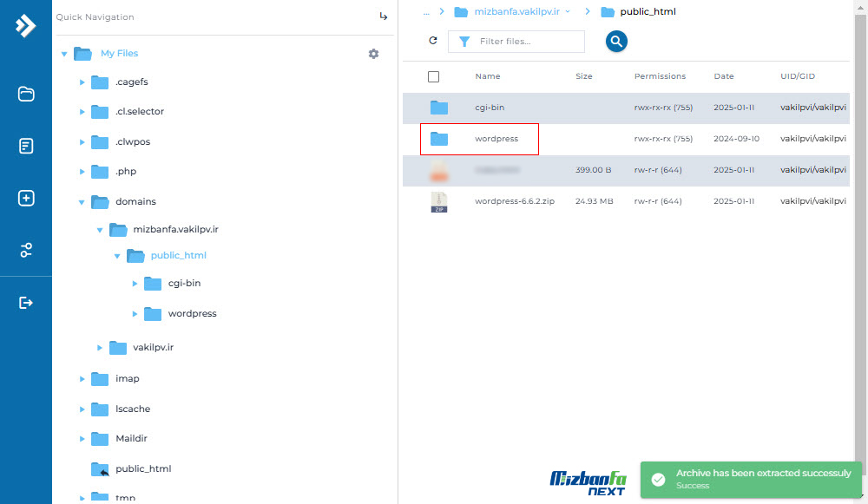Dismiss the archive extracted success notification
This screenshot has width=868, height=504.
(x=751, y=480)
